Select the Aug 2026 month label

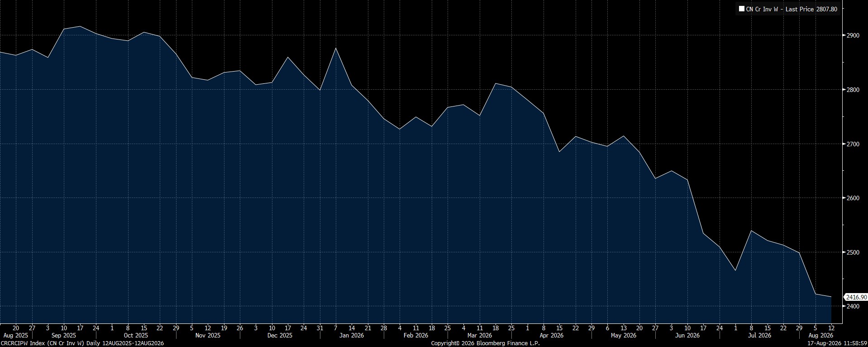point(821,336)
